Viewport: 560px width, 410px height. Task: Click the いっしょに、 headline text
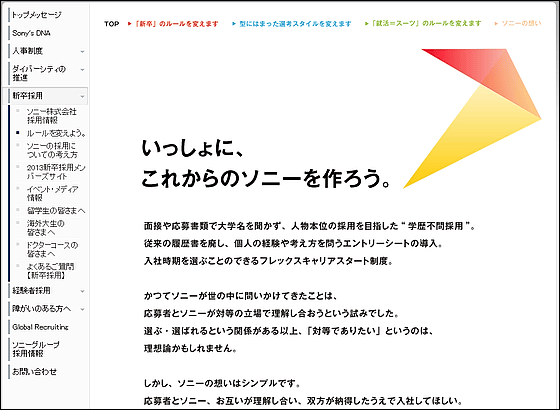[x=192, y=148]
